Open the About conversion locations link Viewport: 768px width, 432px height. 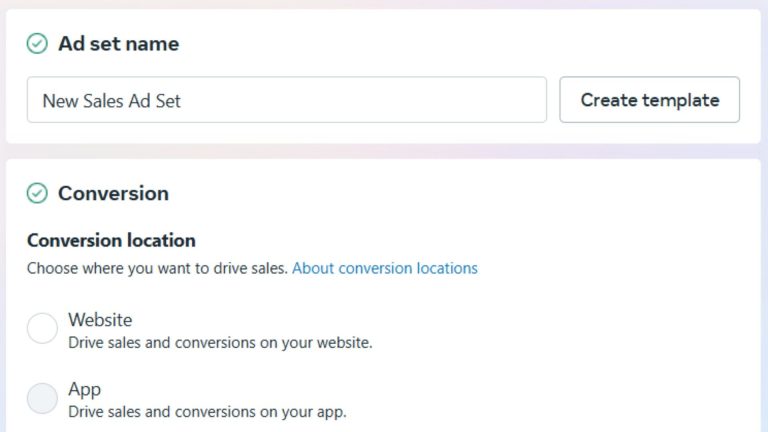pyautogui.click(x=384, y=268)
